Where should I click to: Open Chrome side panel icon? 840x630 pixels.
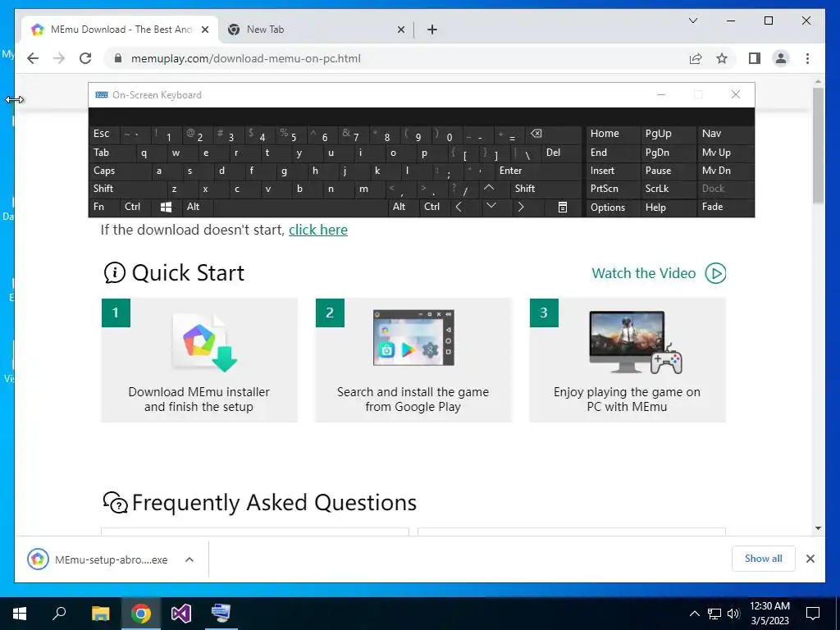click(x=755, y=58)
